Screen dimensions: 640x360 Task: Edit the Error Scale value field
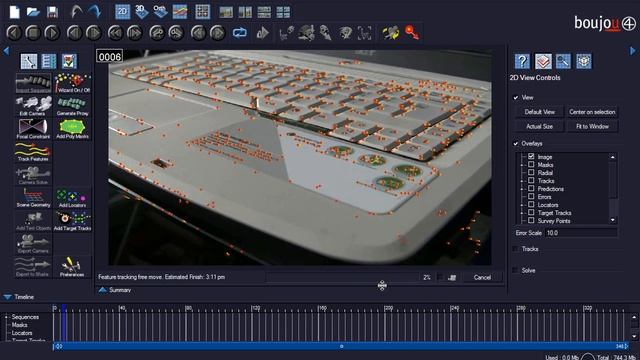[x=581, y=233]
